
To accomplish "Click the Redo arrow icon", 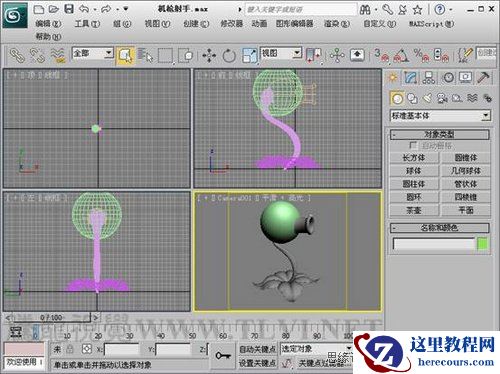I will pyautogui.click(x=106, y=9).
